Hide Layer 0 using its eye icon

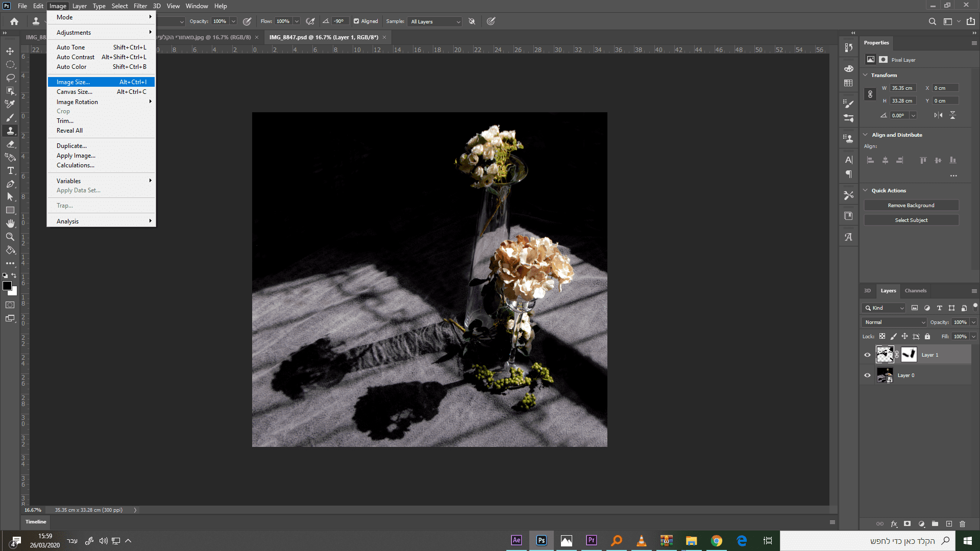coord(867,375)
